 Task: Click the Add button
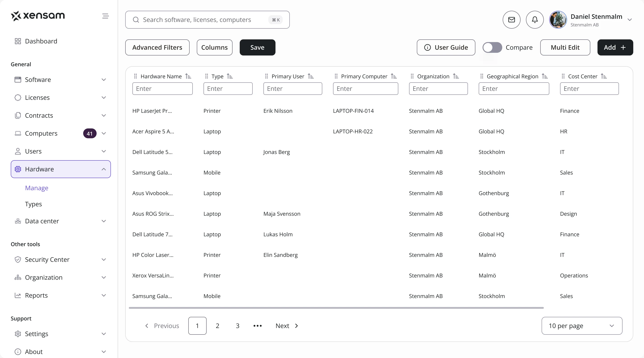pyautogui.click(x=615, y=47)
